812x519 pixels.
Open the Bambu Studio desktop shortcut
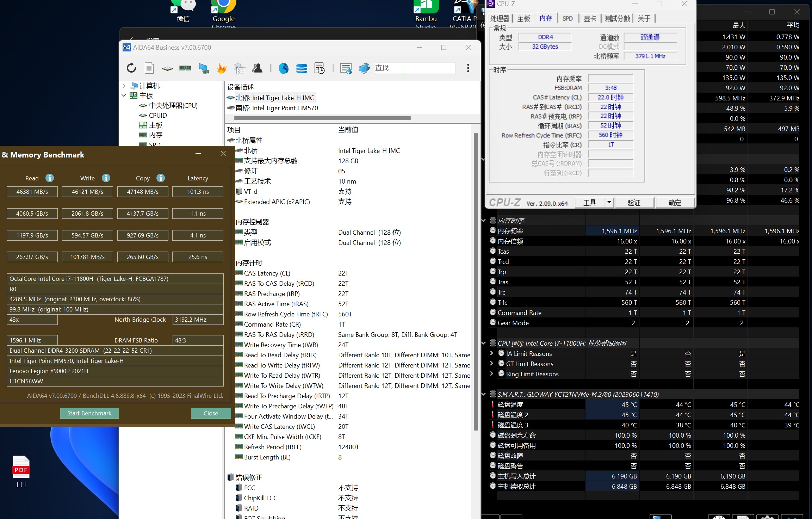[x=426, y=14]
